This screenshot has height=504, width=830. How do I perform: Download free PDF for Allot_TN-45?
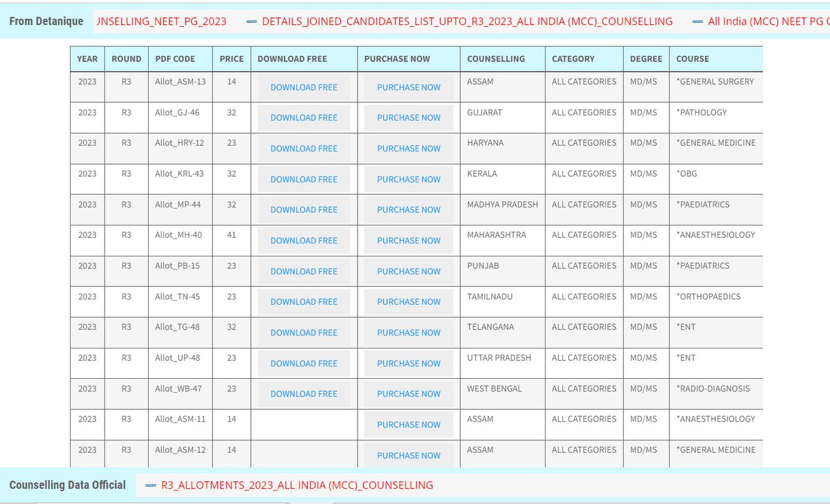click(304, 301)
